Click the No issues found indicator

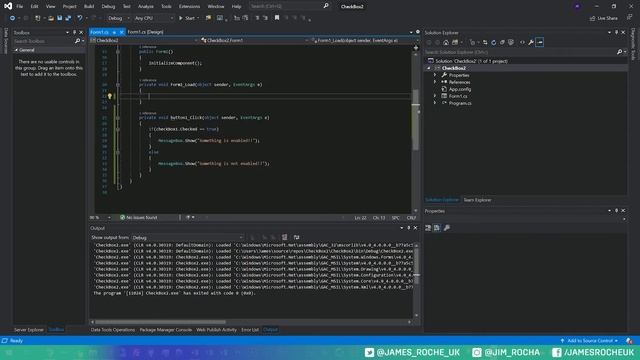[x=139, y=218]
